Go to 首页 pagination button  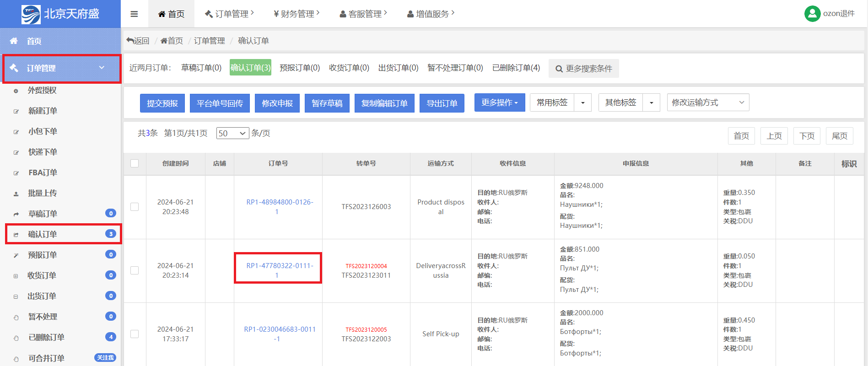coord(741,136)
